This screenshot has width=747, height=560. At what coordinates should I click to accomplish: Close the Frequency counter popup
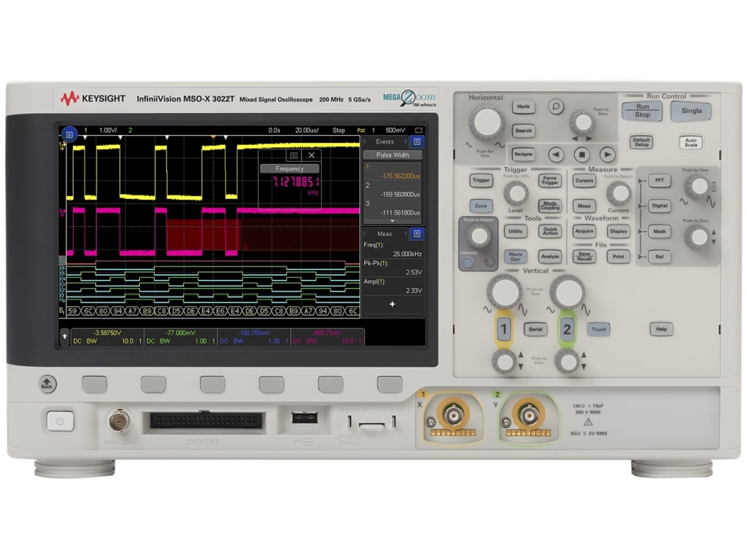click(x=311, y=155)
